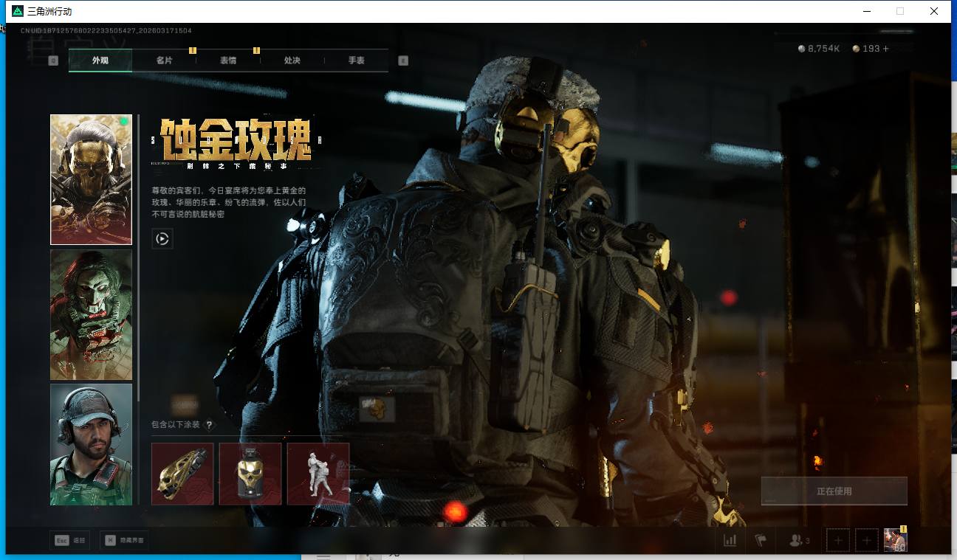
Task: Click the 蚀金玫瑰 skin title
Action: [236, 141]
